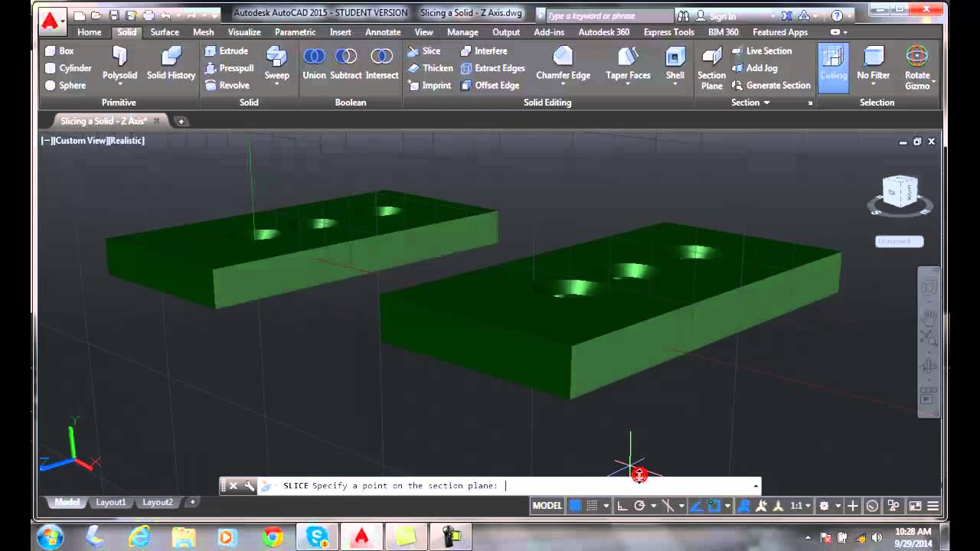Select the Thicken tool
The width and height of the screenshot is (980, 551).
point(430,68)
